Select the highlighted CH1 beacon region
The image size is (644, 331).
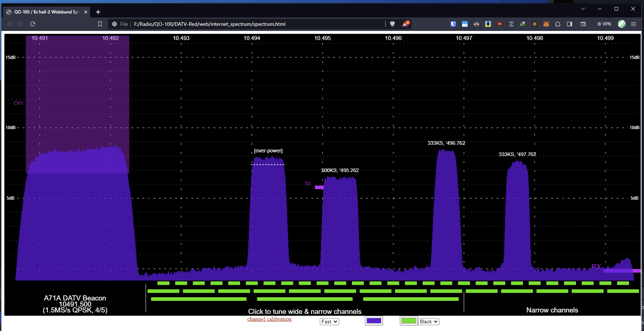click(x=77, y=104)
